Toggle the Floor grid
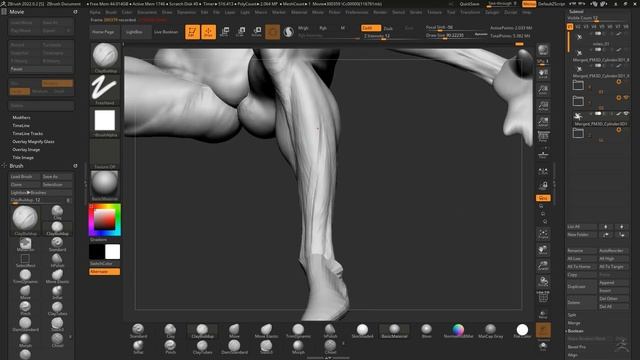640x360 pixels. point(543,155)
